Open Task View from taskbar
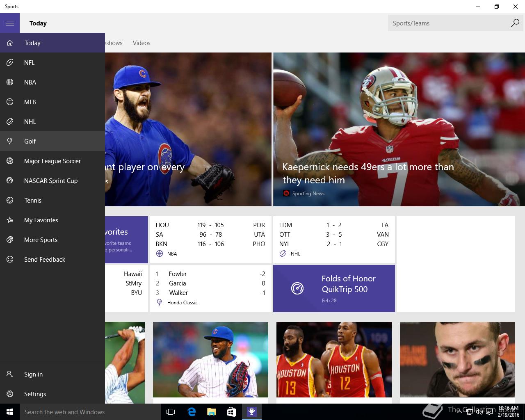 (171, 412)
